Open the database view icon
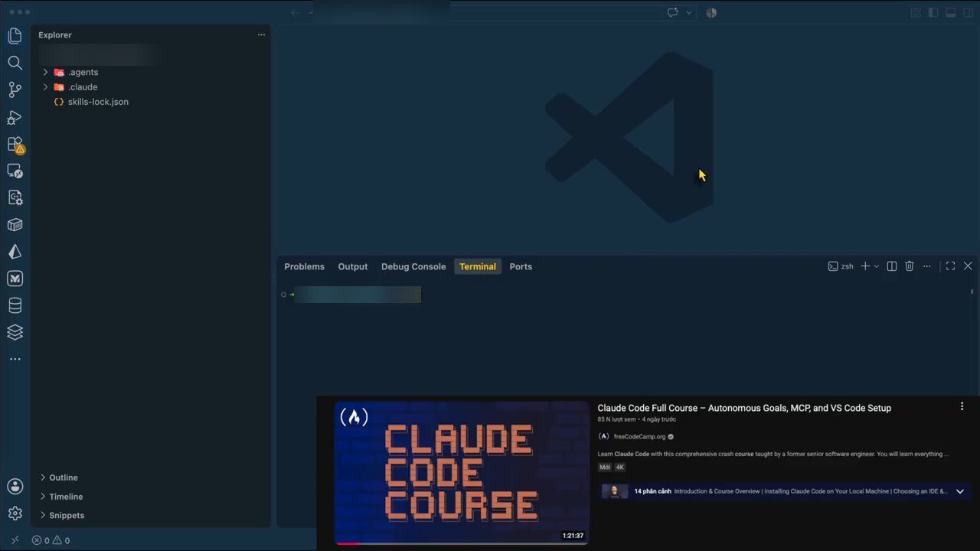 pos(15,305)
